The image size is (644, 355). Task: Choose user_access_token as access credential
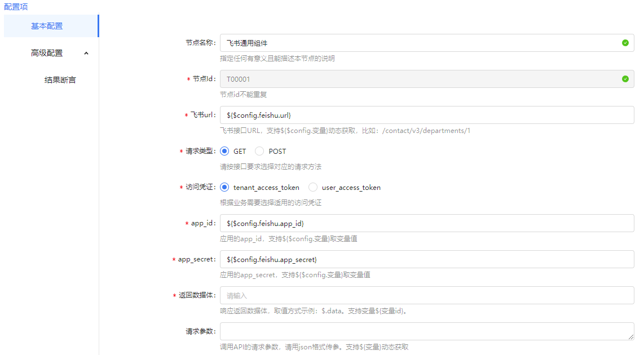pyautogui.click(x=313, y=187)
